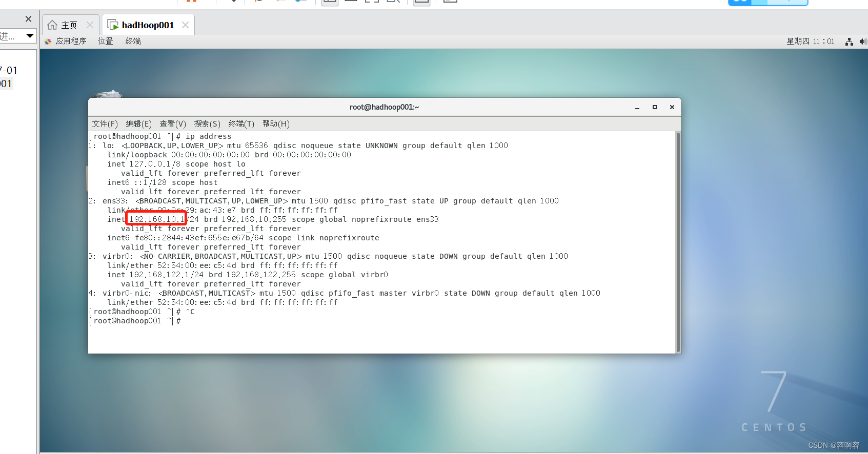Image resolution: width=868 pixels, height=454 pixels.
Task: Click 'noprefixroute ens33' at end of inet line
Action: coord(395,219)
